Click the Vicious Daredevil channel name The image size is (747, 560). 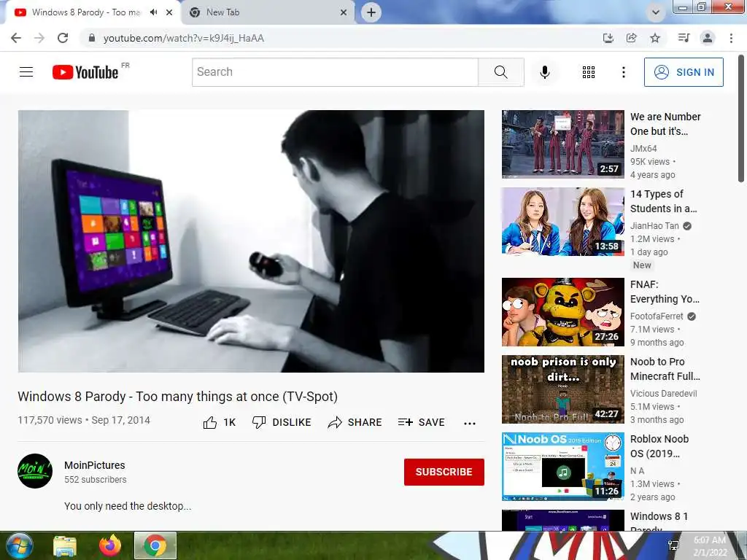point(664,393)
